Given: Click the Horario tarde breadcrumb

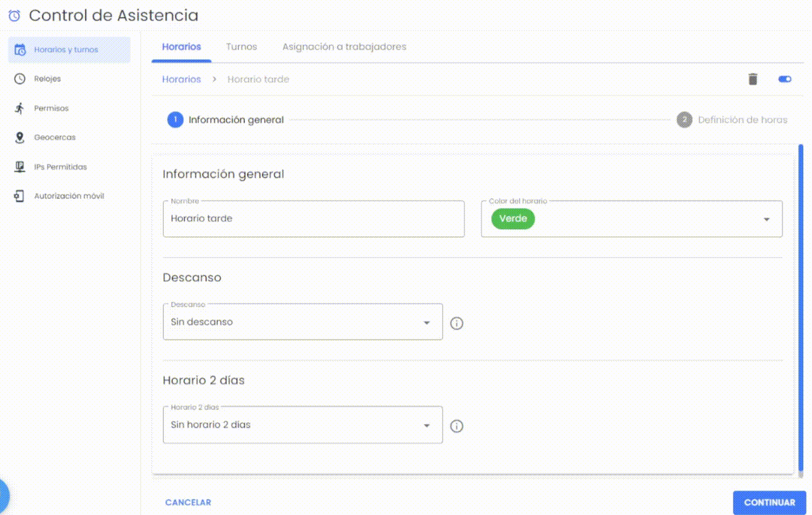Looking at the screenshot, I should click(x=258, y=79).
